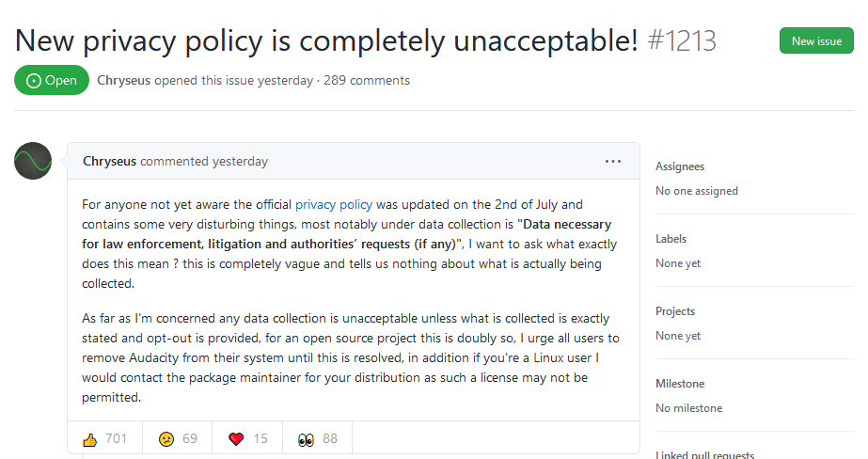
Task: Open the privacy policy link
Action: coord(334,204)
